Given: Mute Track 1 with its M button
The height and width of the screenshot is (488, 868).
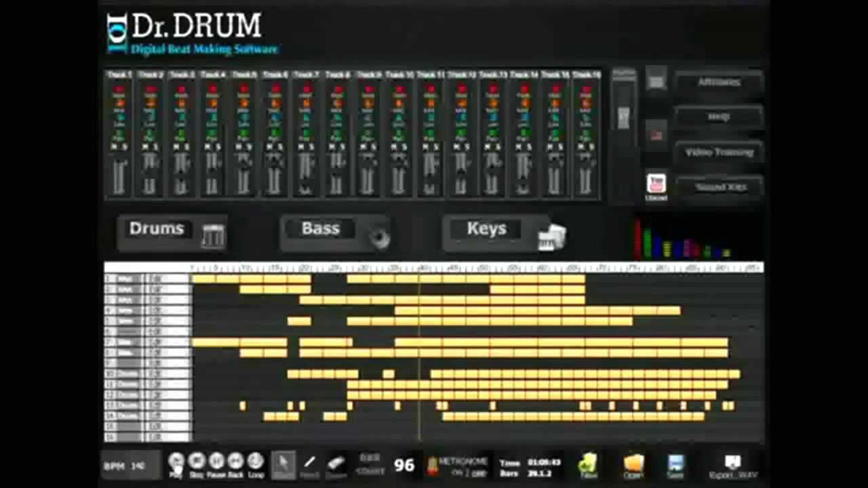Looking at the screenshot, I should coord(114,147).
